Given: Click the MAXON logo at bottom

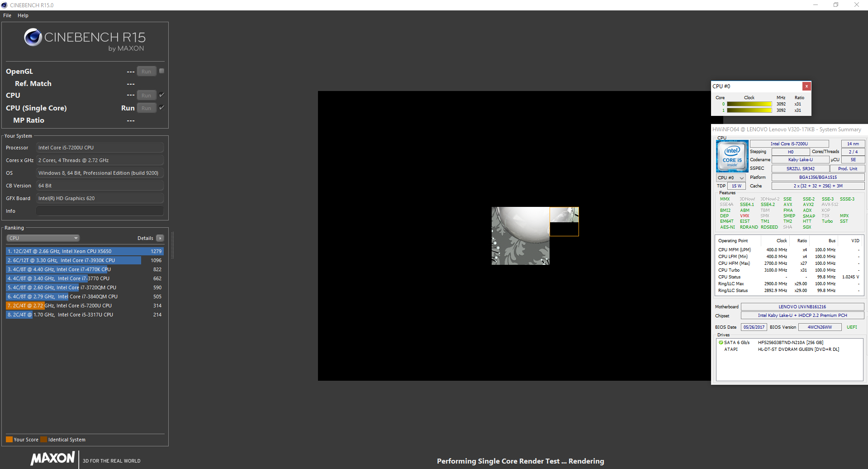Looking at the screenshot, I should (x=52, y=458).
